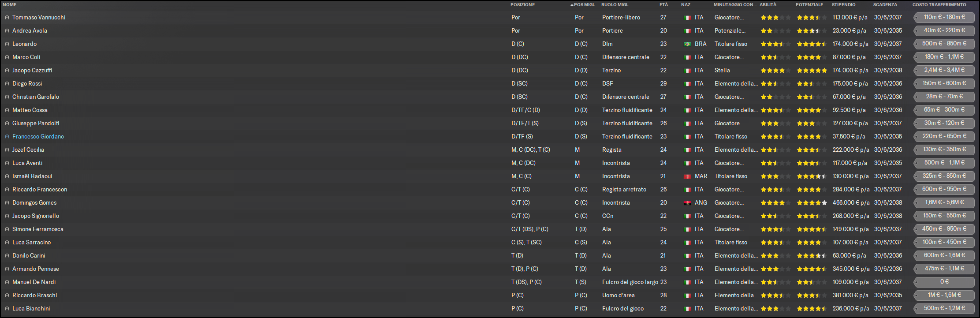Click the player icon beside Giuseppe Pandolfi
This screenshot has height=318, width=980.
[7, 123]
